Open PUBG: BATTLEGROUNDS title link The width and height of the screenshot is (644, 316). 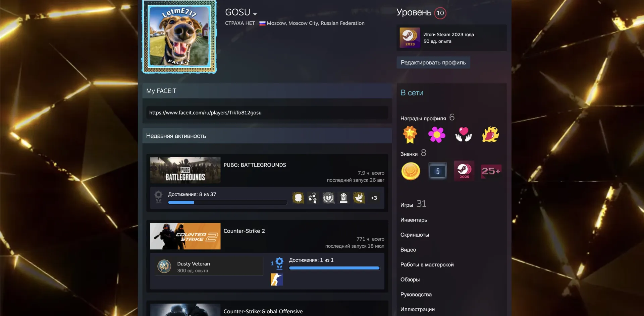255,165
